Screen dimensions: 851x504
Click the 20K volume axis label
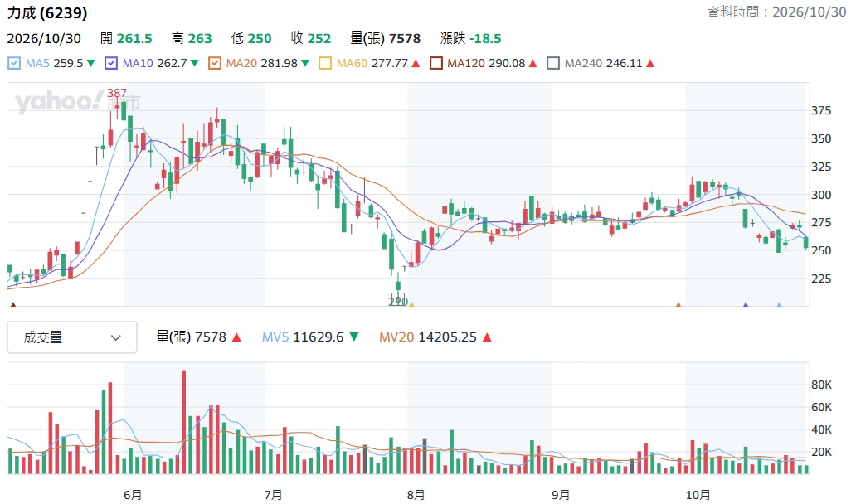coord(821,452)
